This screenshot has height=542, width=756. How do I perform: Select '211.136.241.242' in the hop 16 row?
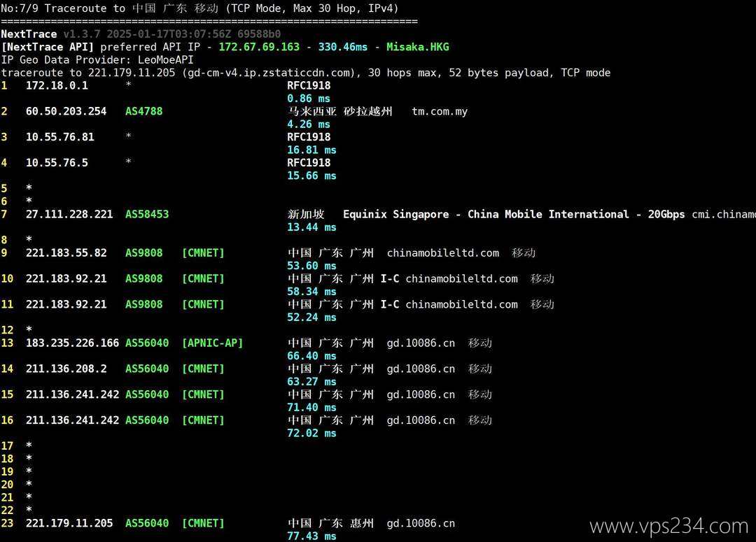pyautogui.click(x=72, y=420)
